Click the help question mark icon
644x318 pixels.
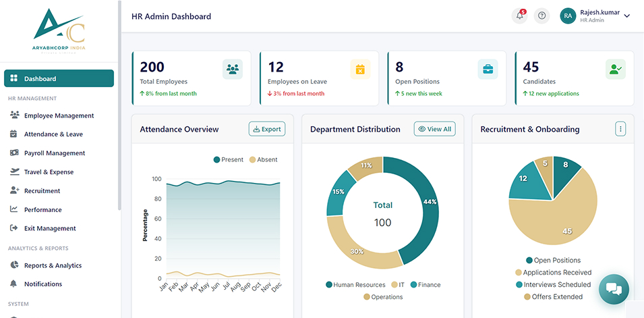pyautogui.click(x=541, y=16)
